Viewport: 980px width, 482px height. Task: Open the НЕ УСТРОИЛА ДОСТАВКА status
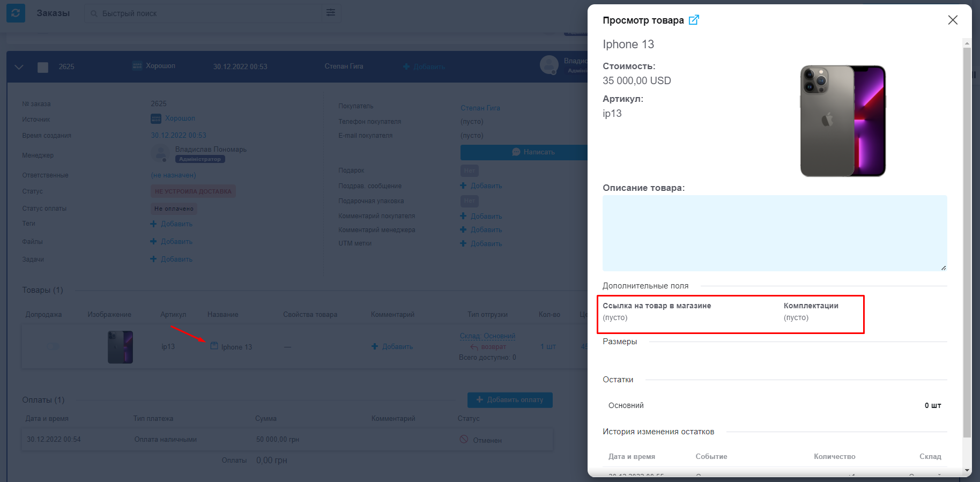click(x=193, y=191)
